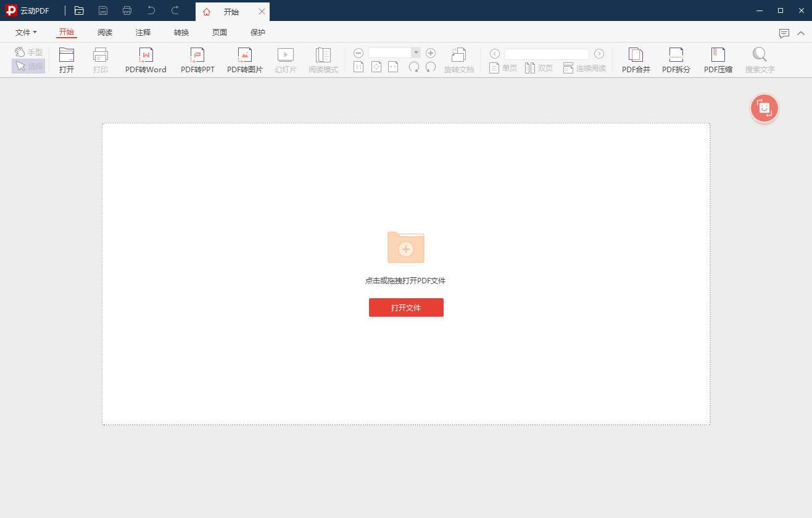Viewport: 812px width, 518px height.
Task: Switch to 单页 single page view
Action: tap(503, 68)
